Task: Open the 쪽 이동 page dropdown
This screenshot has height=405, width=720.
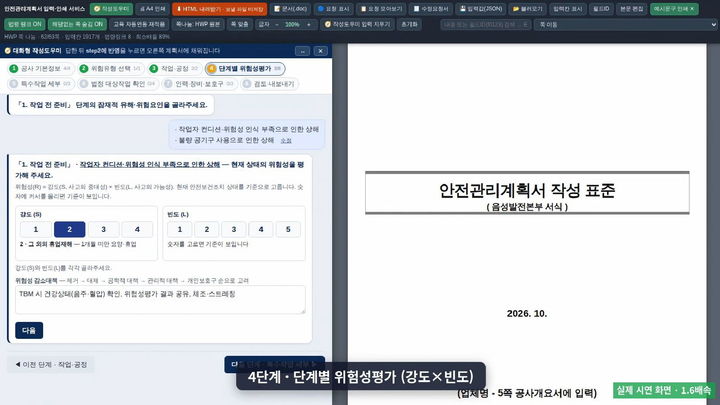Action: 625,24
